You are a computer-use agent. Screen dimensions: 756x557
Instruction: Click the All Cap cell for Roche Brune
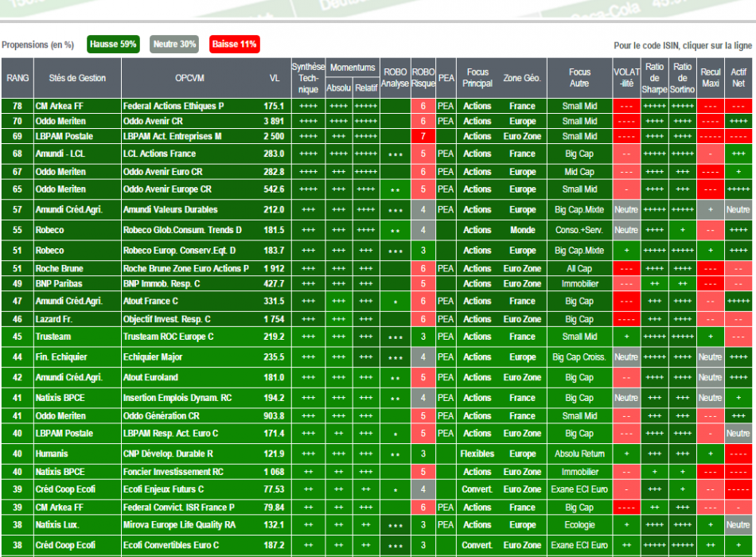(x=579, y=269)
